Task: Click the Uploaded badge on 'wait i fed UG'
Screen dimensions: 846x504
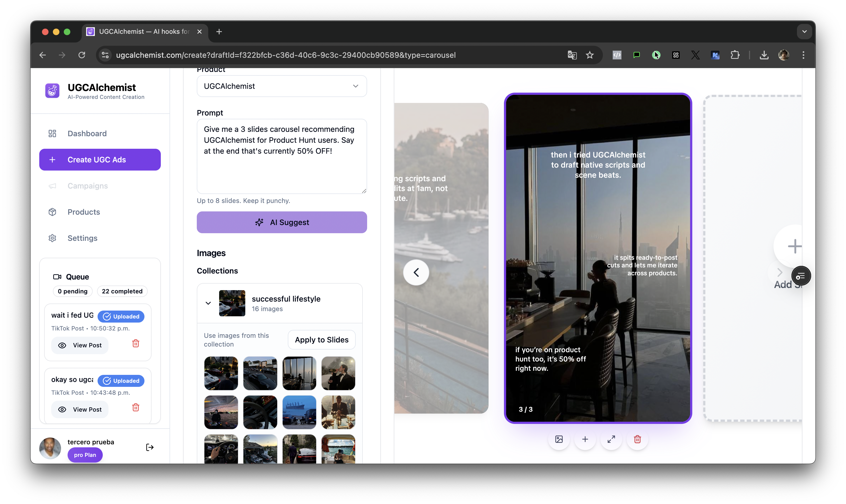Action: click(121, 317)
